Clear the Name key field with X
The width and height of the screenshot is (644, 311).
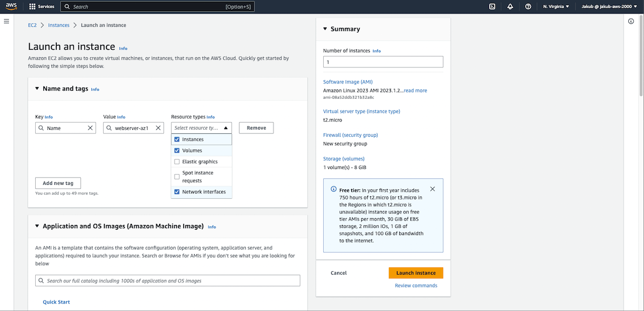tap(90, 128)
